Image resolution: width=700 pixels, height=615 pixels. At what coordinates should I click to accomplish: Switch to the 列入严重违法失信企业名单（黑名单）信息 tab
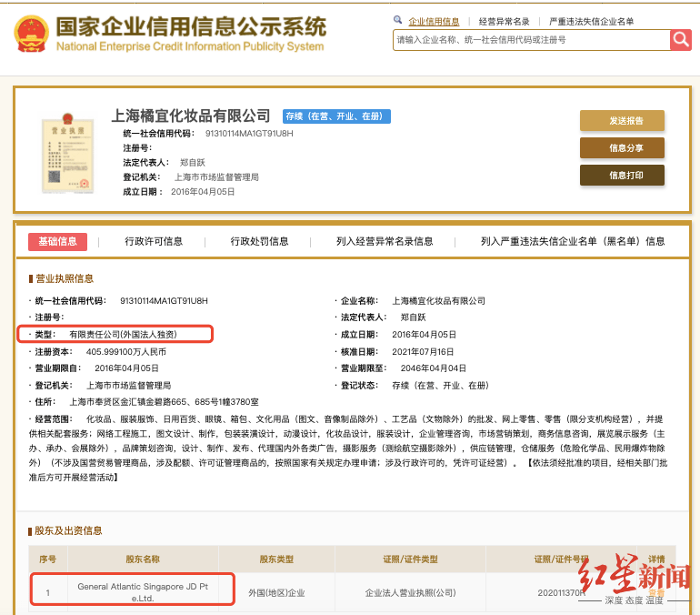click(573, 242)
